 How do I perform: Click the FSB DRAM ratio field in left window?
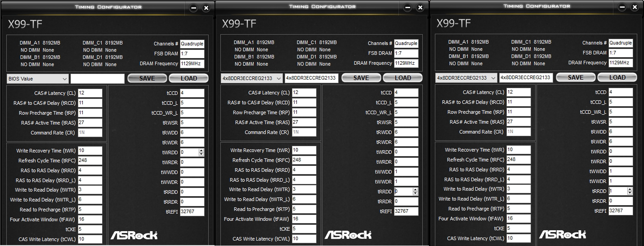pos(192,54)
